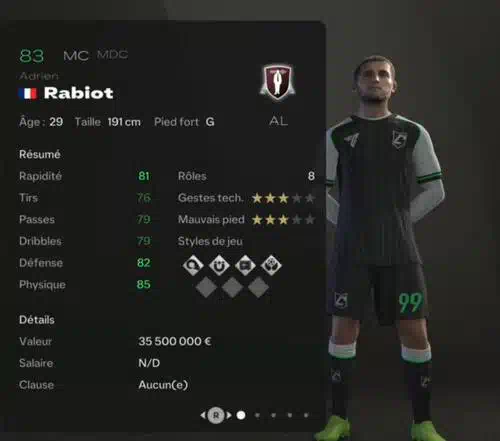Select the magnet playstyle icon

[219, 265]
